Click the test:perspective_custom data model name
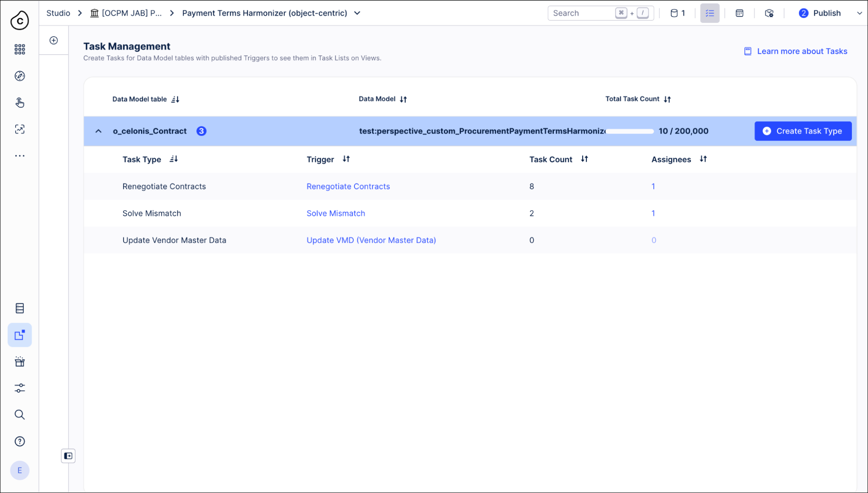 482,131
